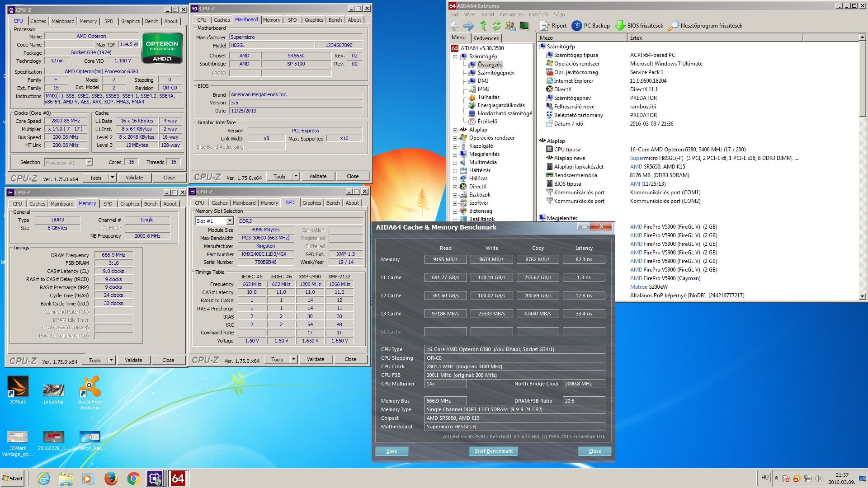Switch to AIDA64 taskbar button
The height and width of the screenshot is (488, 868).
coord(178,479)
